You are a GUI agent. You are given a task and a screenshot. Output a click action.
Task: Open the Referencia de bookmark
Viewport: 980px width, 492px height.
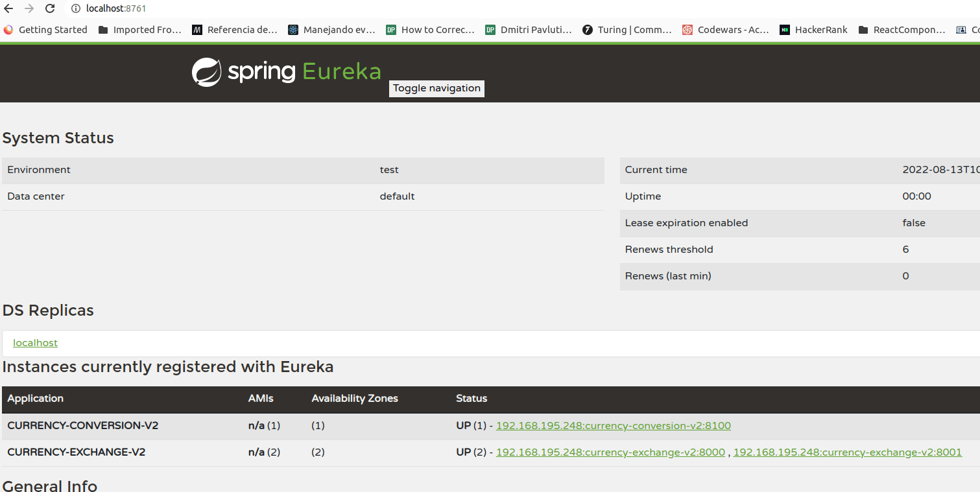[x=235, y=30]
